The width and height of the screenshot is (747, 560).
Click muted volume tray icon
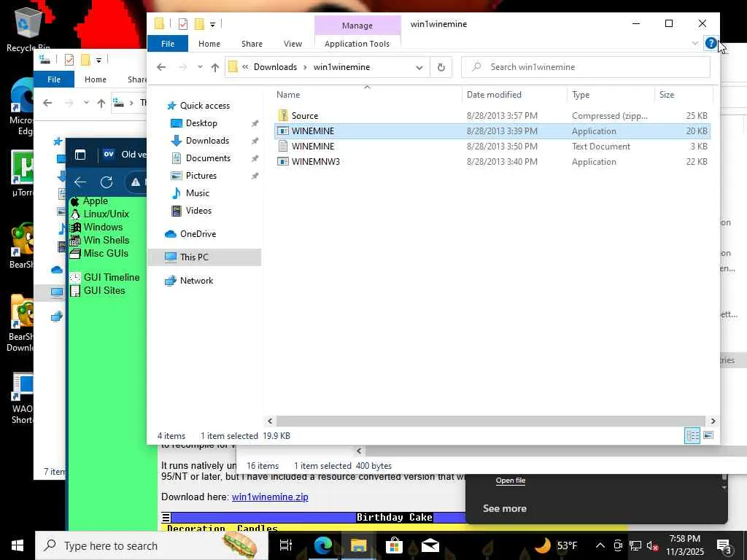coord(652,545)
